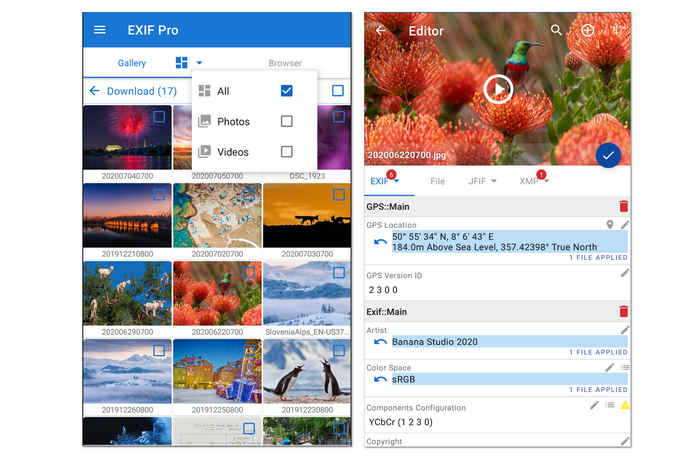Tick the Videos checkbox in filter menu

(287, 152)
